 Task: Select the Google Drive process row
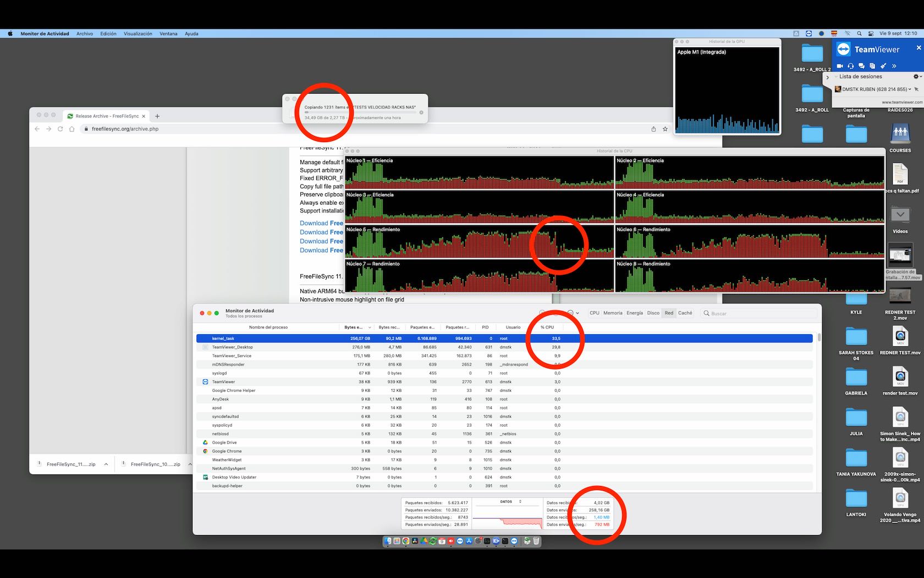[504, 443]
